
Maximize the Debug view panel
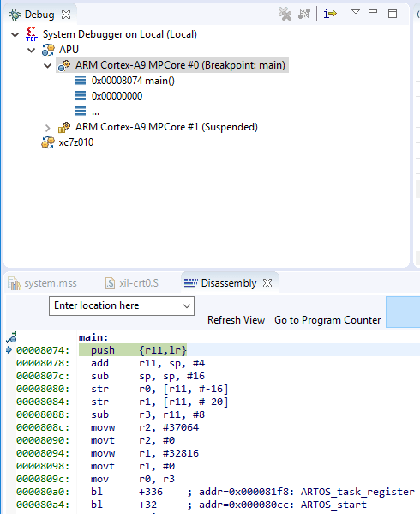click(393, 14)
